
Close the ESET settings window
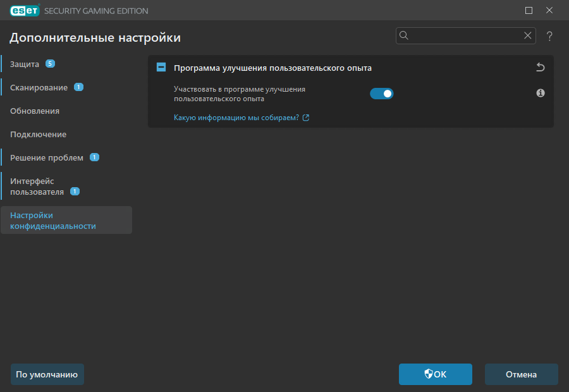pos(549,11)
